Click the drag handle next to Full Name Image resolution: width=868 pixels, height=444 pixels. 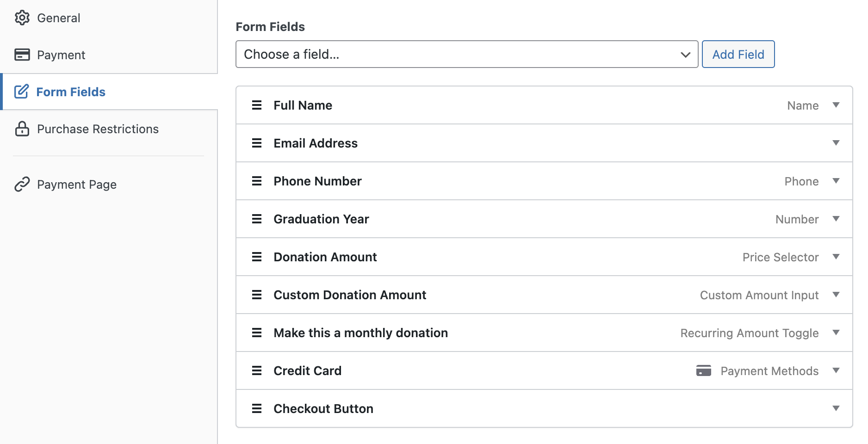(256, 105)
